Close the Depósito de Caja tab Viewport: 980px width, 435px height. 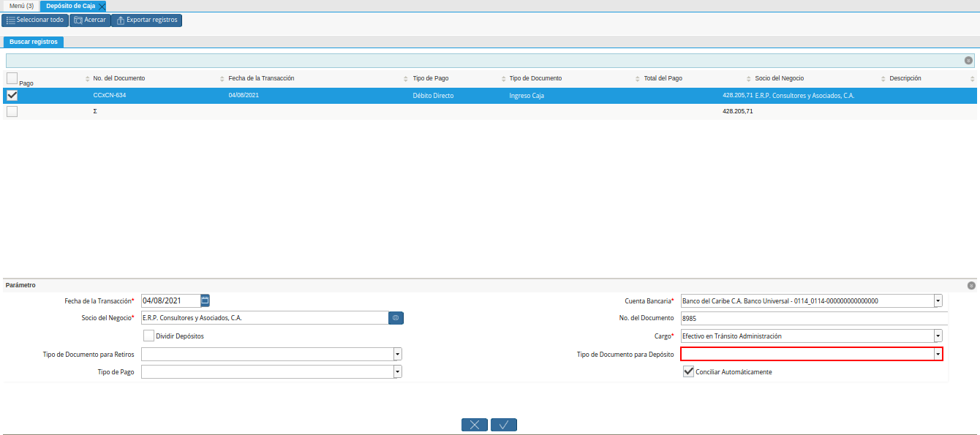click(x=102, y=6)
